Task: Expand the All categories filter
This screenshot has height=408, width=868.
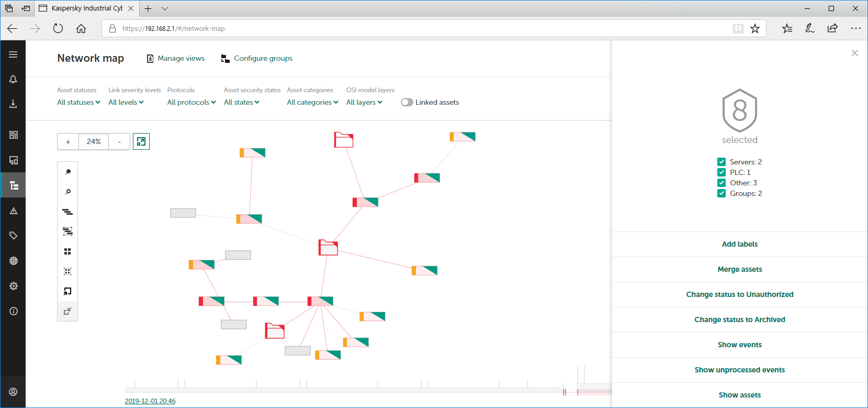Action: [312, 102]
